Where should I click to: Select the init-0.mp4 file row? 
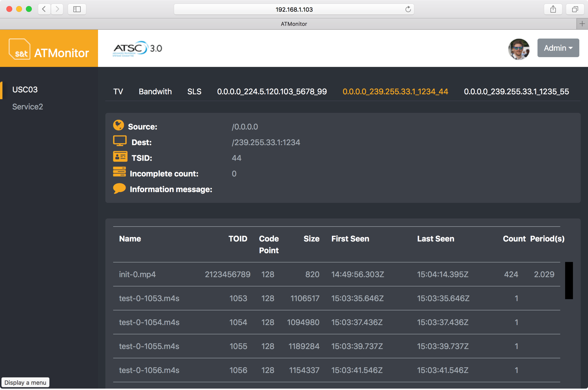pyautogui.click(x=336, y=274)
